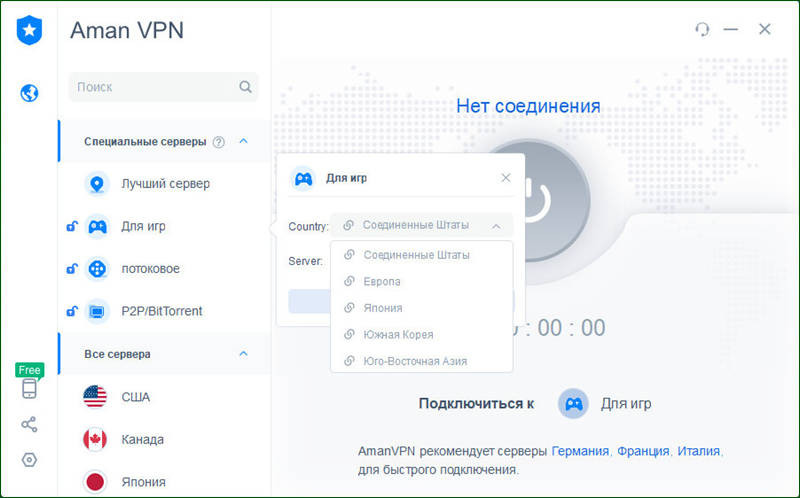The width and height of the screenshot is (800, 498).
Task: Click the Италия recommended server link
Action: click(x=698, y=451)
